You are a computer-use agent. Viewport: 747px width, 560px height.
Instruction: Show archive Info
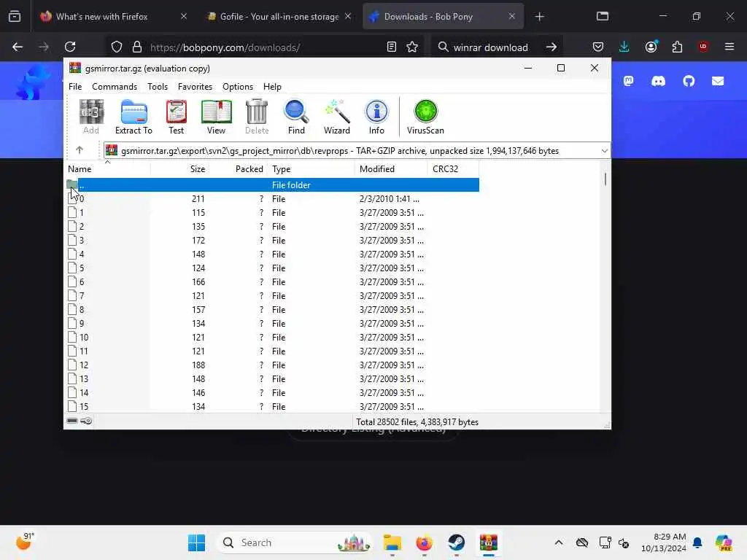tap(376, 117)
